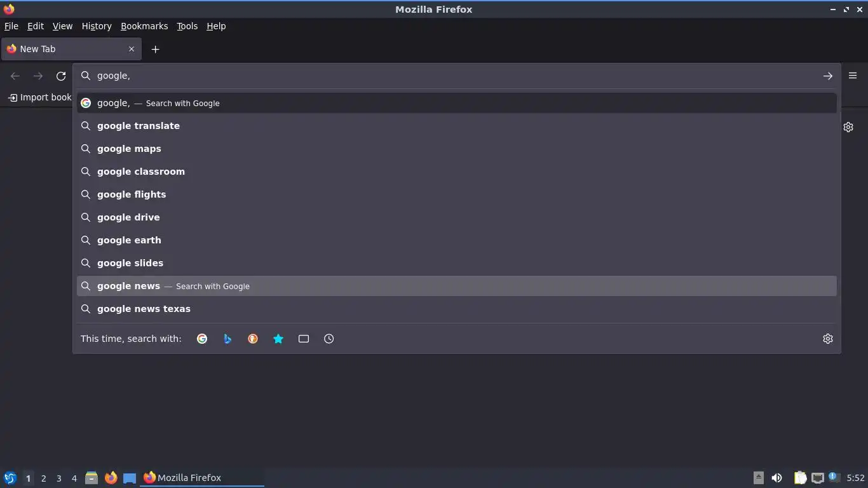Click the forward navigation arrow
868x488 pixels.
click(38, 76)
